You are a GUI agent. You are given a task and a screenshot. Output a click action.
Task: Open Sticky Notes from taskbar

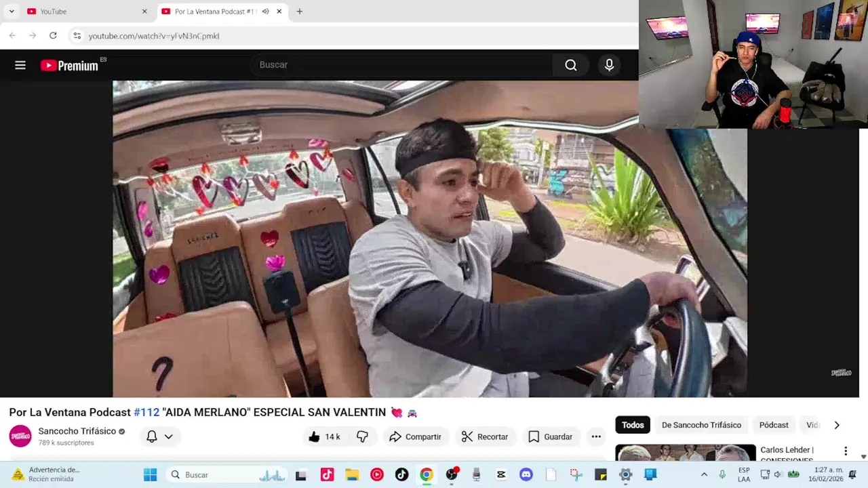601,475
